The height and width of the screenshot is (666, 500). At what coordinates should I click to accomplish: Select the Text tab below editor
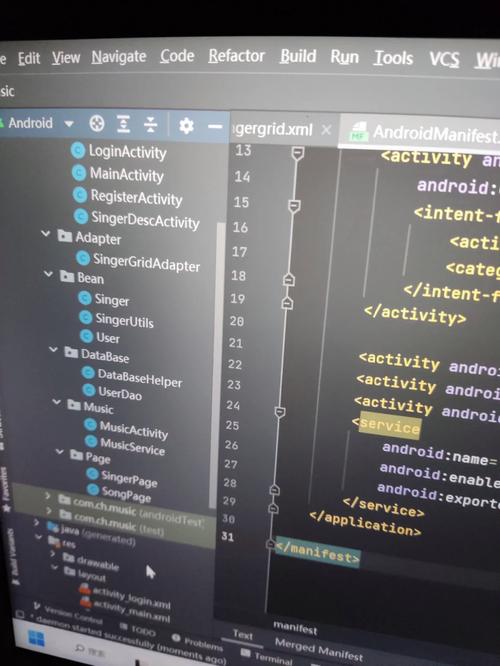click(x=243, y=635)
